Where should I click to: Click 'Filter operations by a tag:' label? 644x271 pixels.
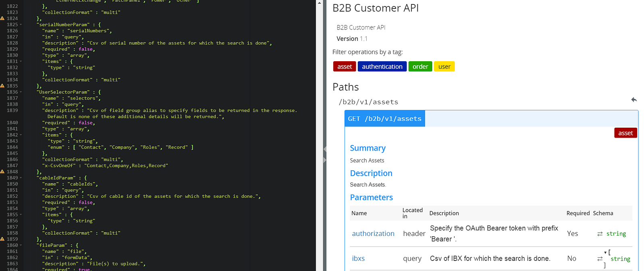[367, 52]
